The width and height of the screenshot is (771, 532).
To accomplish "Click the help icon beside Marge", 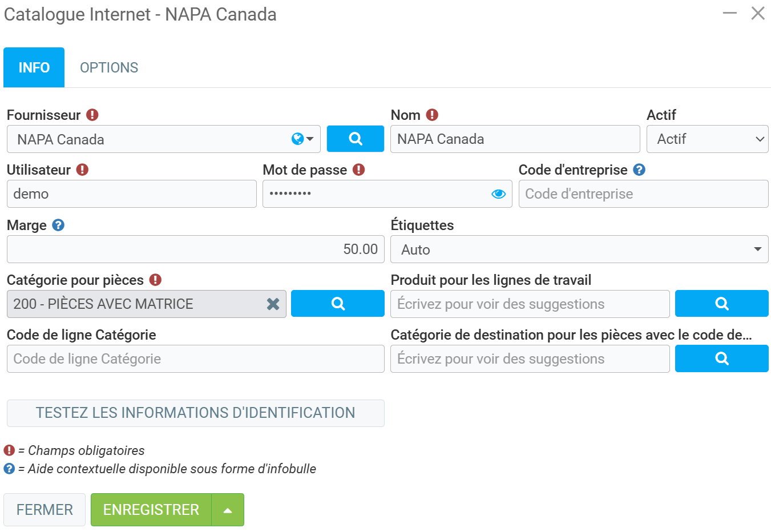I will coord(58,225).
